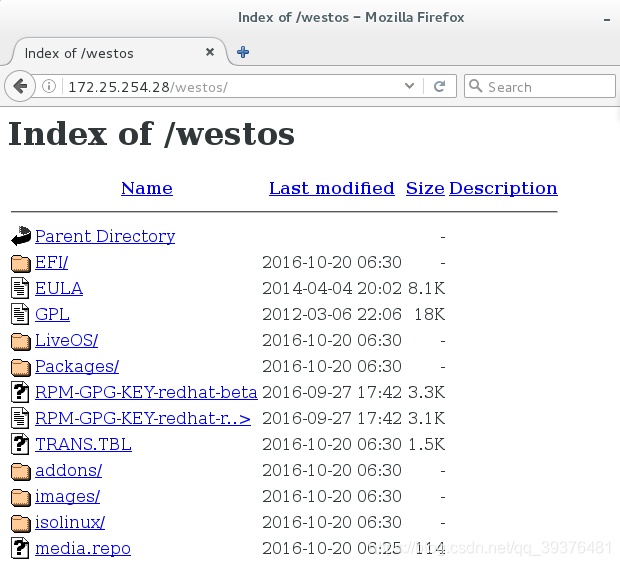Click the Parent Directory back-arrow icon
This screenshot has width=620, height=566.
(21, 236)
